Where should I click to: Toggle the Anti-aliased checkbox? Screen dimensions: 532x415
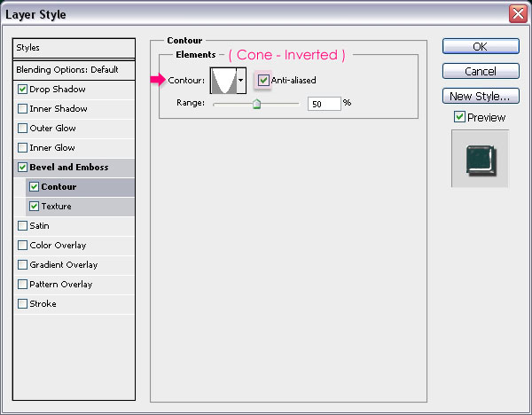pyautogui.click(x=263, y=81)
